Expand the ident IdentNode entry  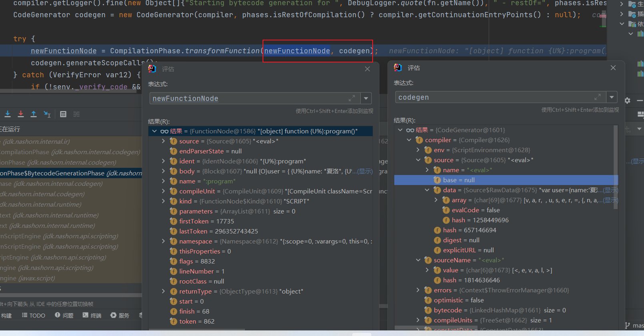pos(163,161)
